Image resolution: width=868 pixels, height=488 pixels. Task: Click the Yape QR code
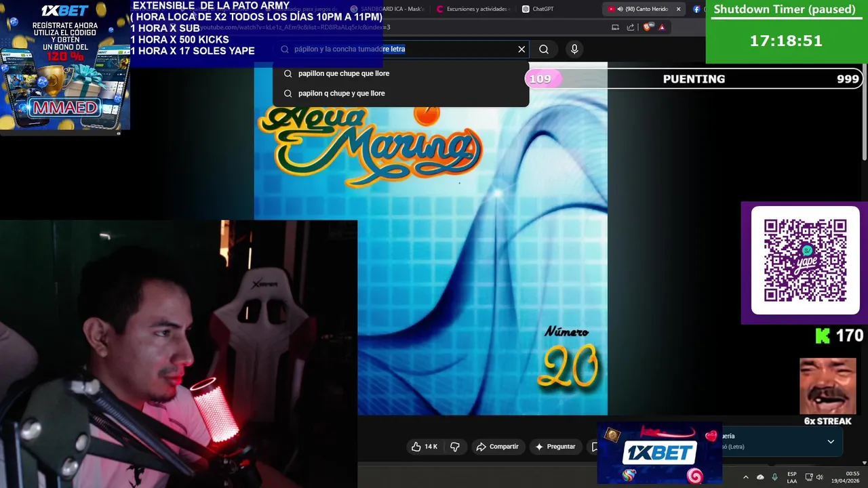click(805, 260)
